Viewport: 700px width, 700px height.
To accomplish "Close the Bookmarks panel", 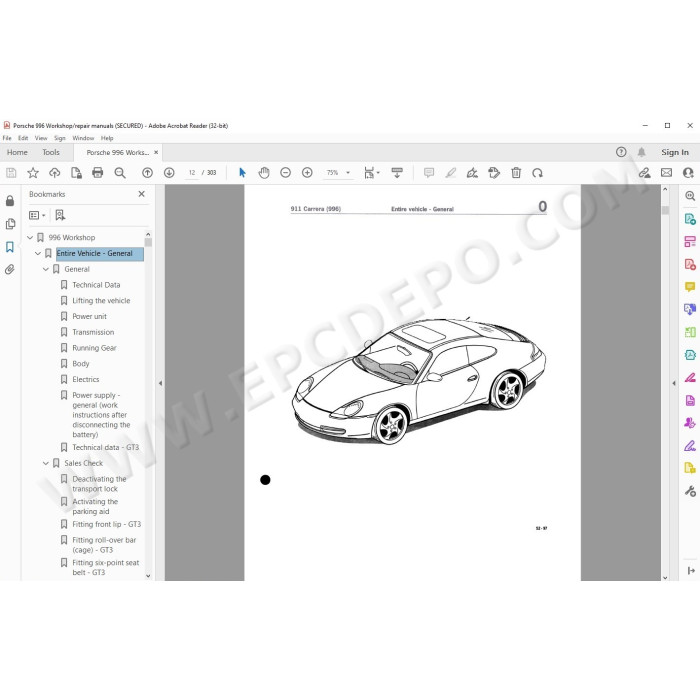I will point(142,194).
